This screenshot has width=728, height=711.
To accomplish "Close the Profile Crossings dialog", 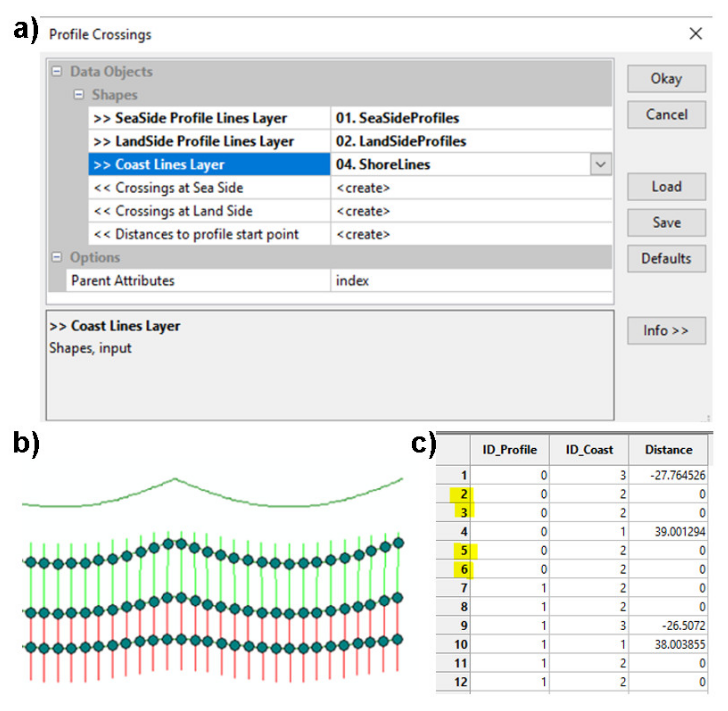I will [x=695, y=34].
